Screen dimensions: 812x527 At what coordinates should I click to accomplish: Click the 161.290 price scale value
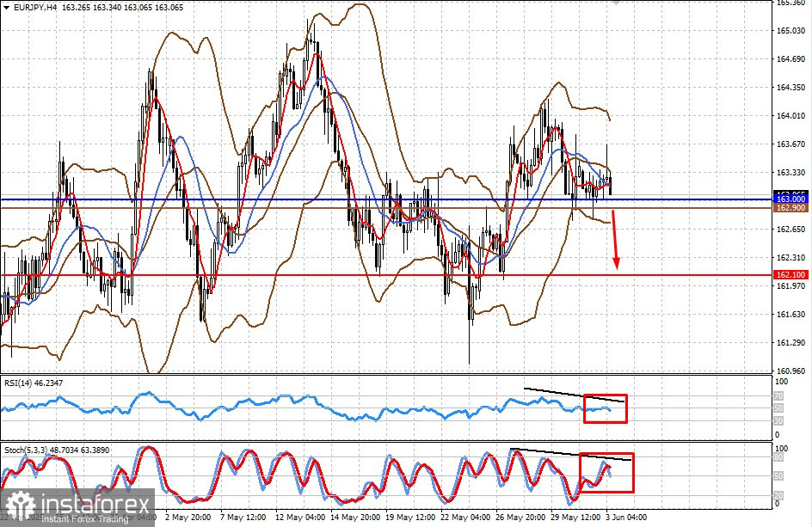click(790, 343)
